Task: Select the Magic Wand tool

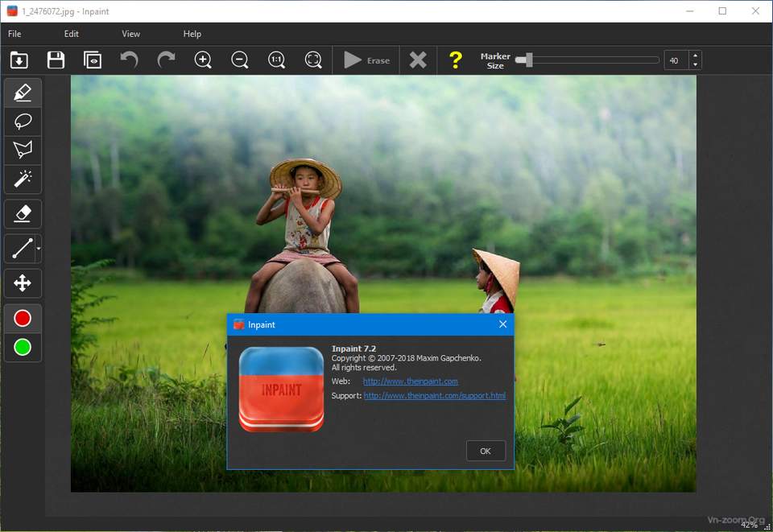Action: [23, 179]
